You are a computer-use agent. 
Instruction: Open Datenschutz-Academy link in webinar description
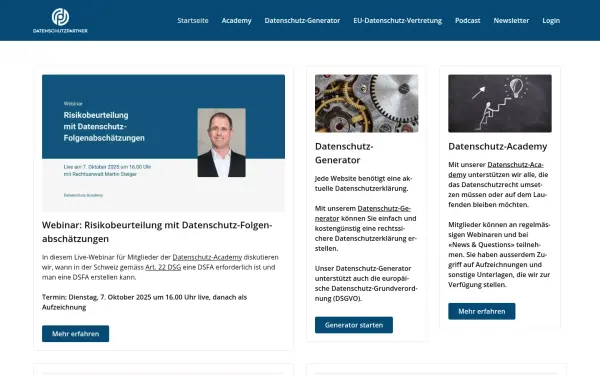pos(207,257)
